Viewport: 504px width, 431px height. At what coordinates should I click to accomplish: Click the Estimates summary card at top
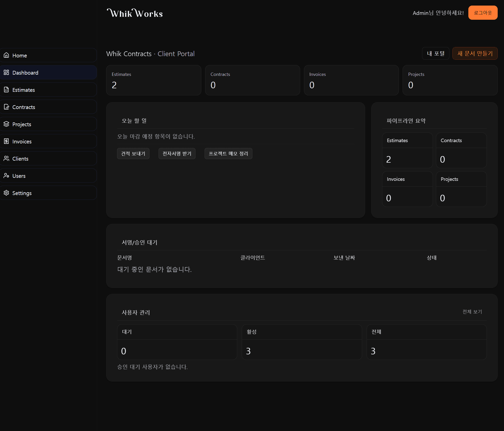pyautogui.click(x=154, y=80)
